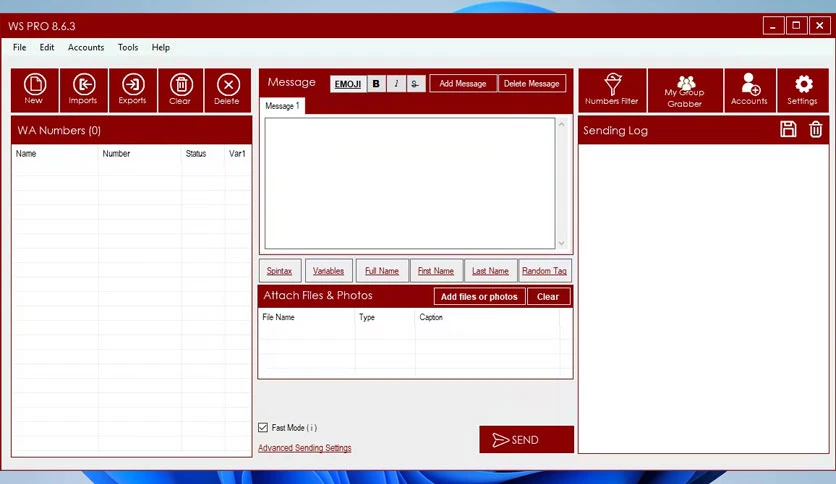
Task: Click the message scrollbar down arrow
Action: pos(561,243)
